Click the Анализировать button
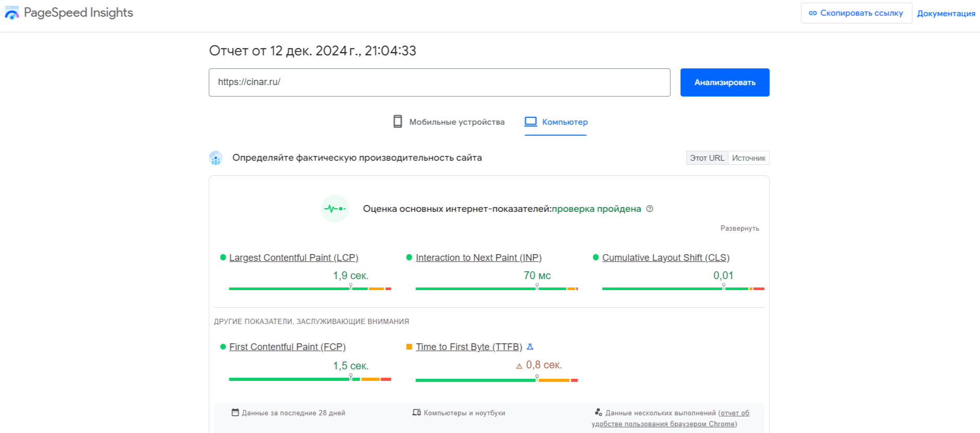The image size is (980, 433). pyautogui.click(x=725, y=82)
